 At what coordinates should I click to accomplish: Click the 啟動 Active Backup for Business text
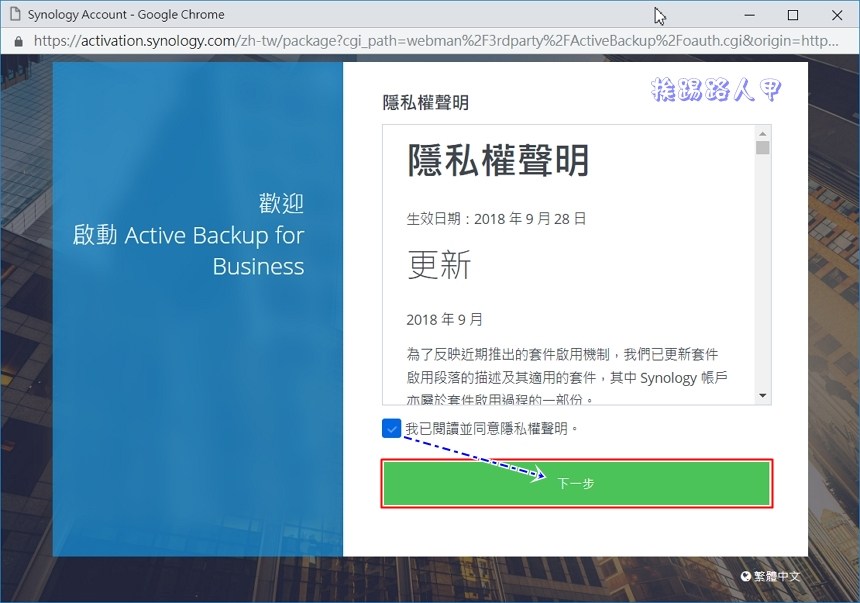tap(188, 251)
